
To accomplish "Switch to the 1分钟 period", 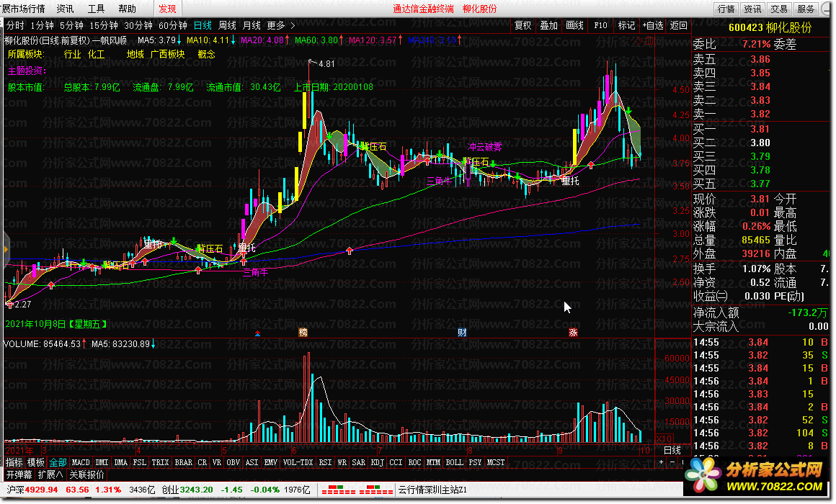I will coord(42,25).
